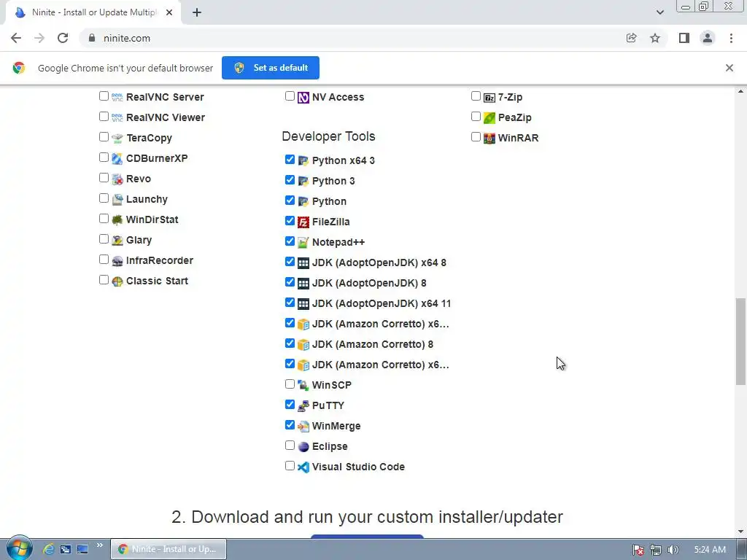
Task: Click the CDBurnerXP disc icon
Action: point(117,158)
